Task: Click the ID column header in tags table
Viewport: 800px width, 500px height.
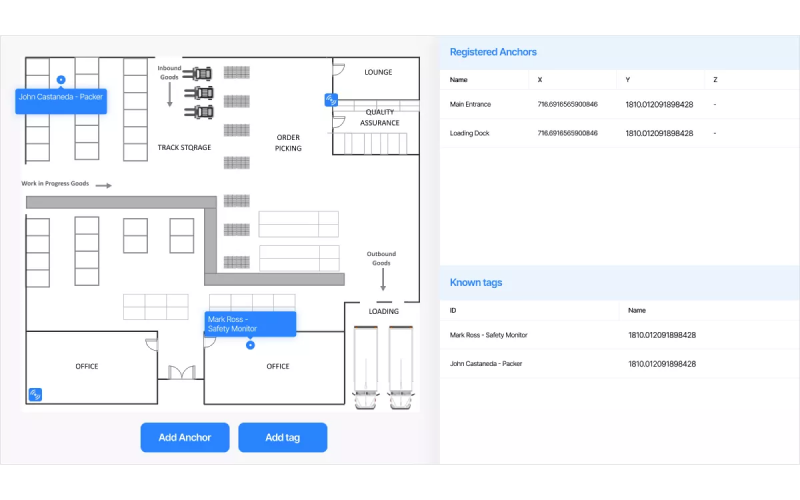Action: (x=453, y=310)
